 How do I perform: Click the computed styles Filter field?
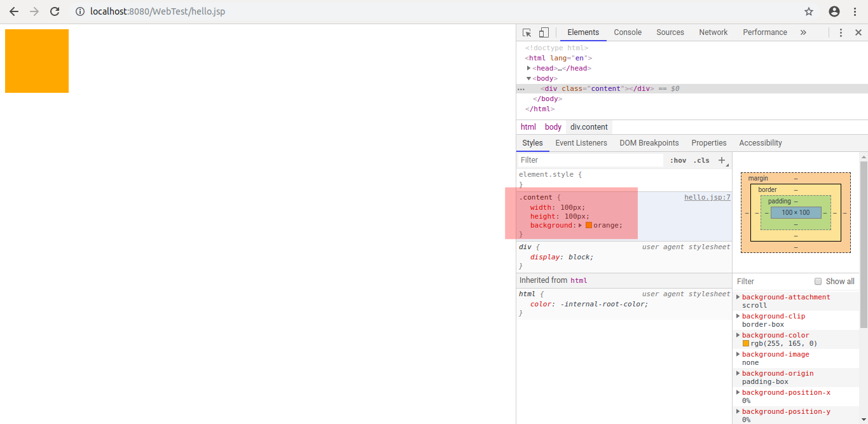pos(773,282)
